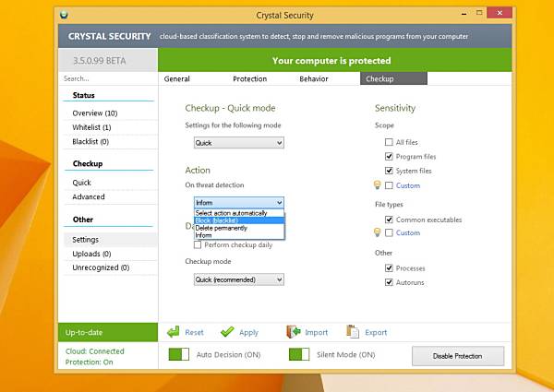Click the Import icon
The height and width of the screenshot is (392, 554).
coord(294,332)
